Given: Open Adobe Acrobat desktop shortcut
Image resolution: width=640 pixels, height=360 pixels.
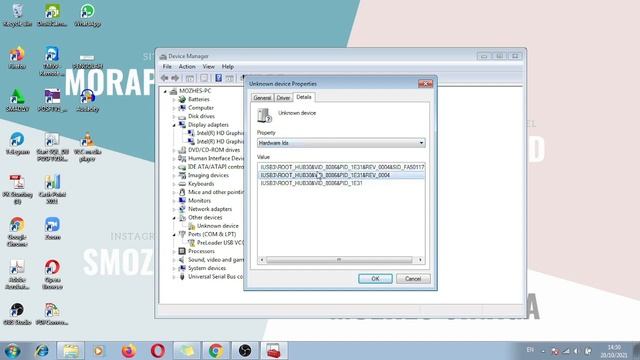Looking at the screenshot, I should (x=17, y=275).
